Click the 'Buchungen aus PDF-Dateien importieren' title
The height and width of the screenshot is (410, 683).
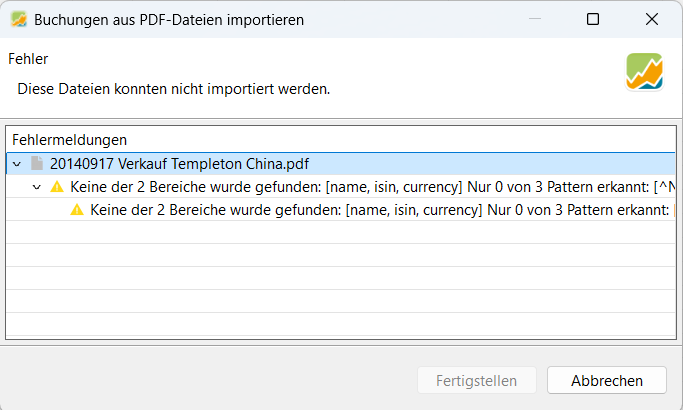click(x=169, y=20)
